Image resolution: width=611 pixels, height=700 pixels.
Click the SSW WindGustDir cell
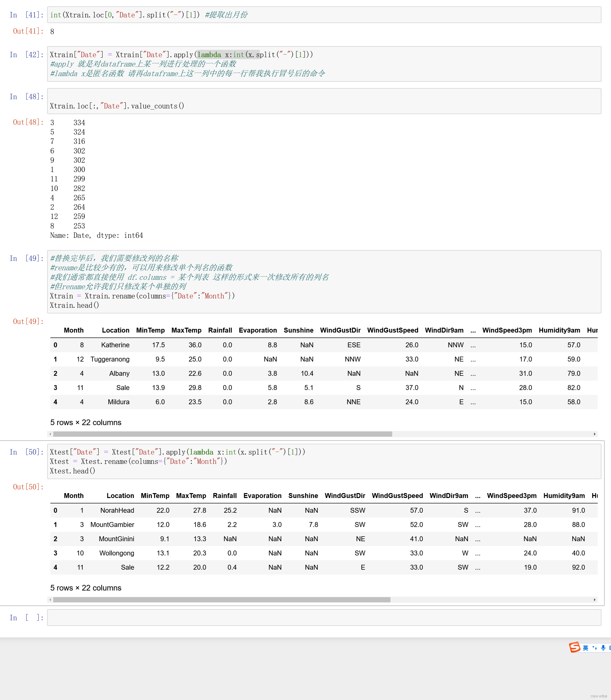tap(358, 511)
